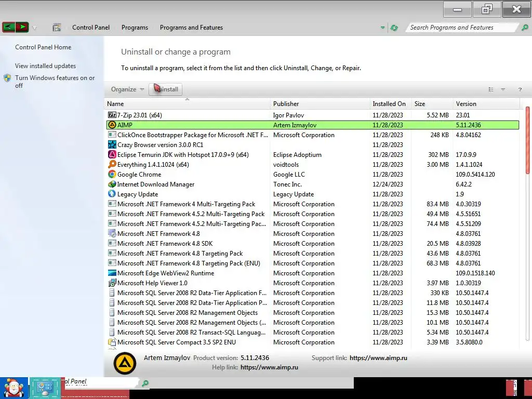Sort by Size column header
Screen dimensions: 532x399
432,104
